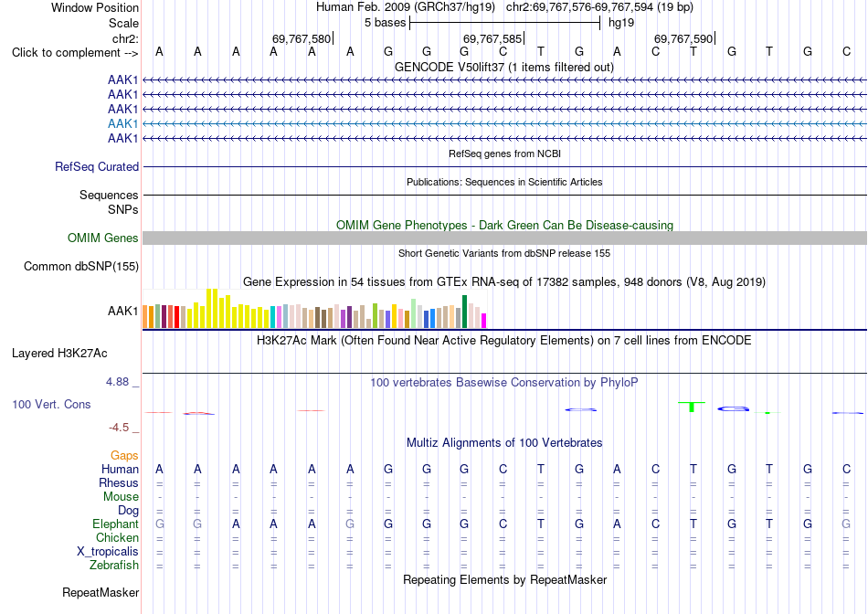Click the Scale track label
This screenshot has height=614, width=868.
(x=123, y=23)
